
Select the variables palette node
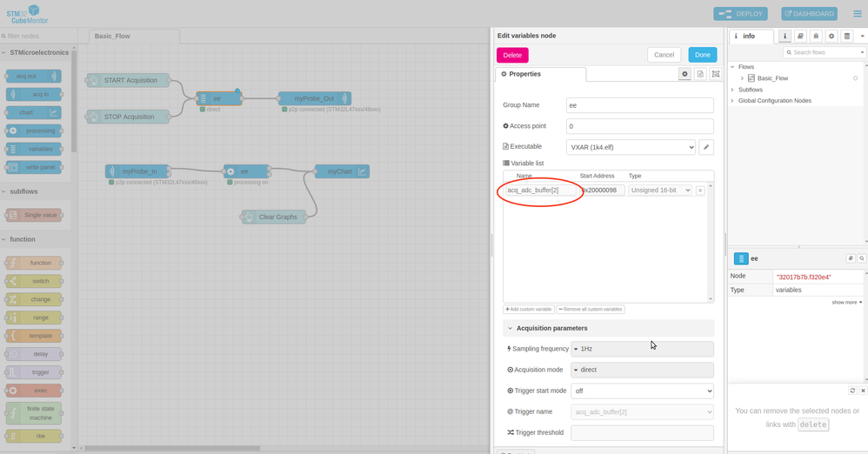(34, 149)
